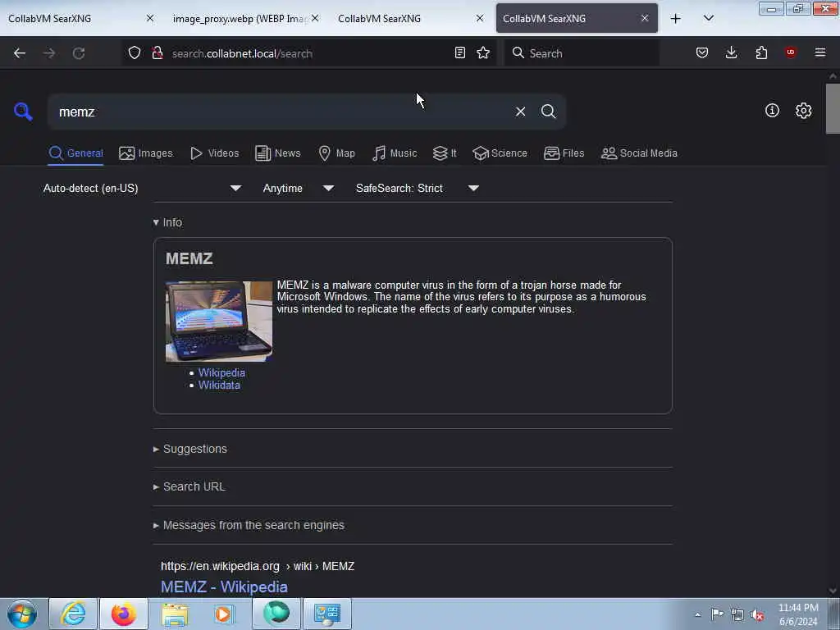The height and width of the screenshot is (630, 840).
Task: Open Auto-detect language dropdown
Action: pos(143,188)
